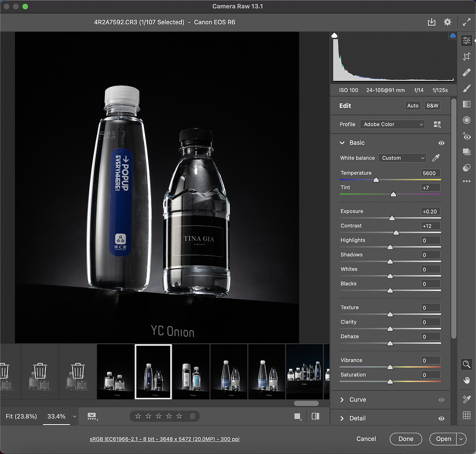The image size is (476, 454).
Task: Set a one-star rating
Action: 138,416
